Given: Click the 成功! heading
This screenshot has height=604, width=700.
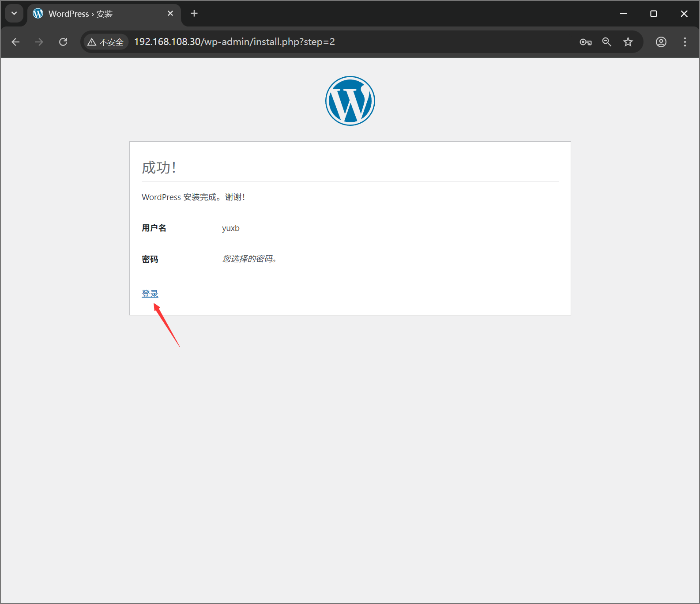Looking at the screenshot, I should tap(159, 167).
